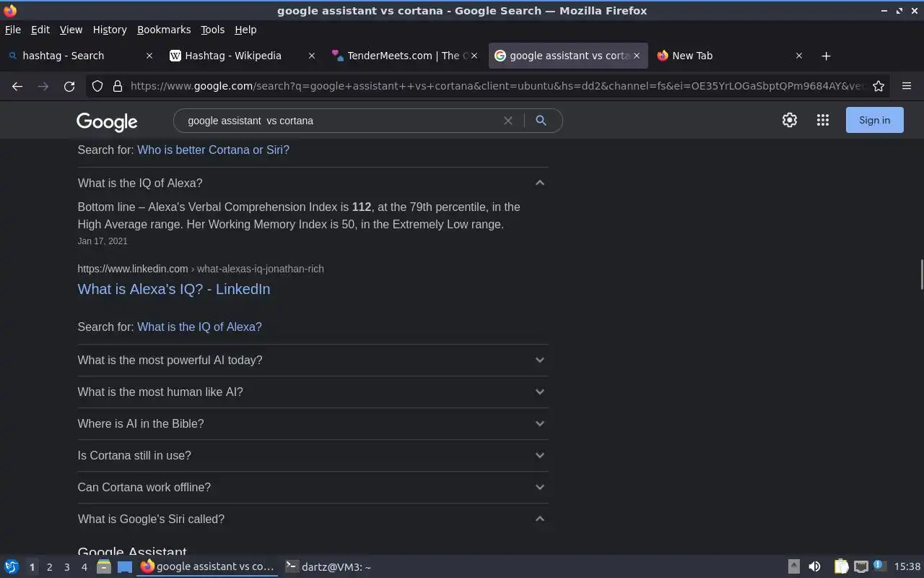Open the Firefox hamburger application menu
This screenshot has width=924, height=578.
pos(907,86)
